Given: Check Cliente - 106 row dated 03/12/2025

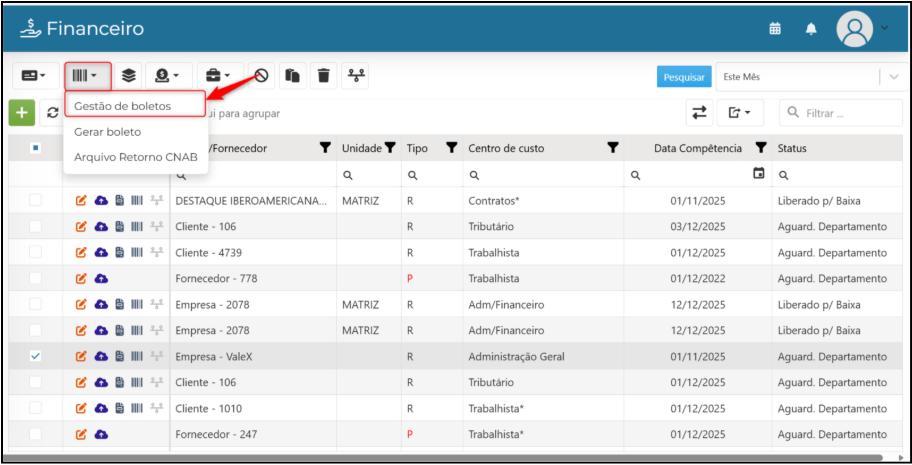Looking at the screenshot, I should click(35, 226).
